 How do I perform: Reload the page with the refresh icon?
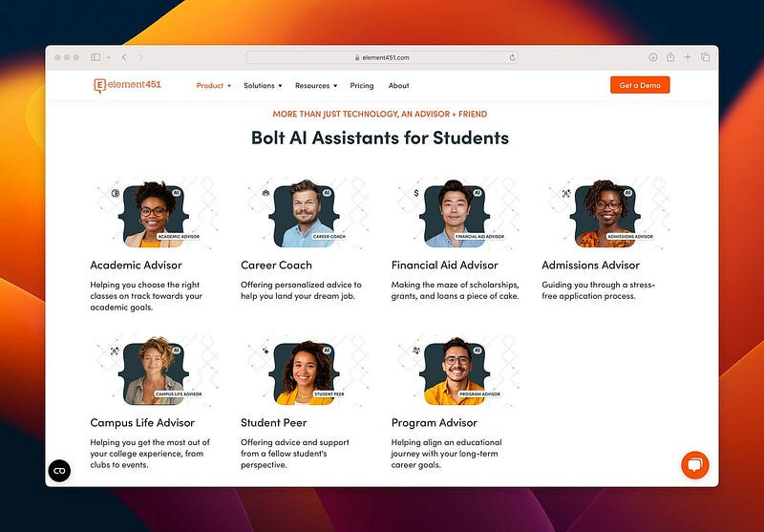coord(512,57)
